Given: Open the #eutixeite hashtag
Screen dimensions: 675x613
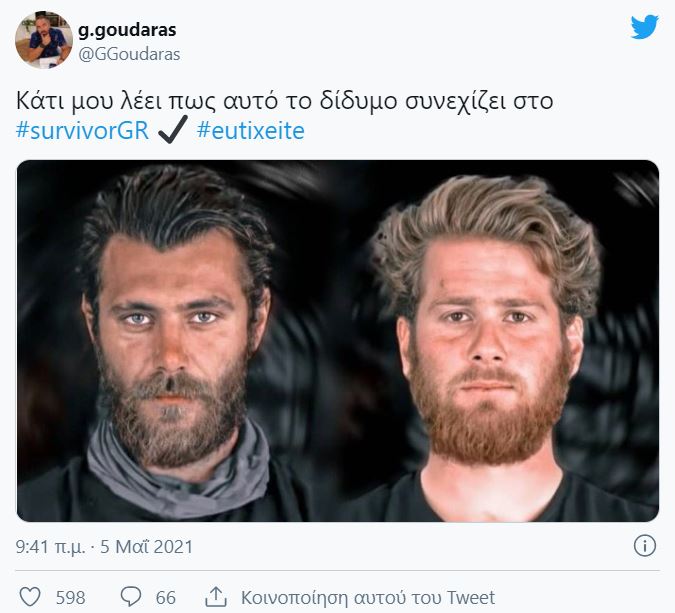Looking at the screenshot, I should pyautogui.click(x=250, y=130).
